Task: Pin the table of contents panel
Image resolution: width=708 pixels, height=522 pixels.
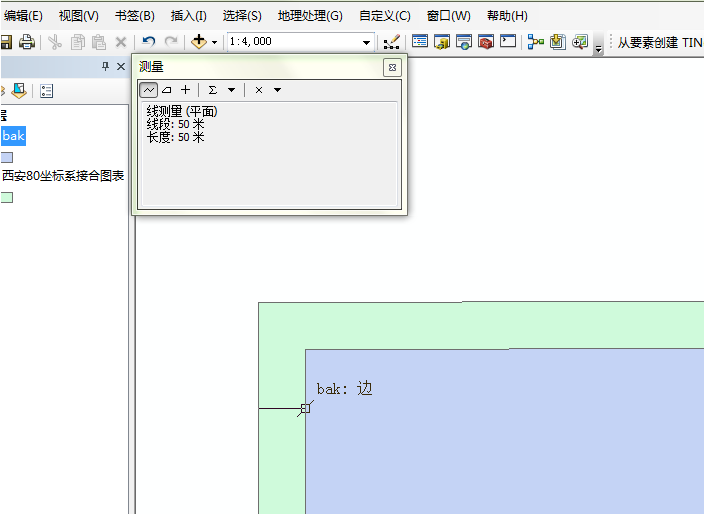Action: tap(106, 67)
